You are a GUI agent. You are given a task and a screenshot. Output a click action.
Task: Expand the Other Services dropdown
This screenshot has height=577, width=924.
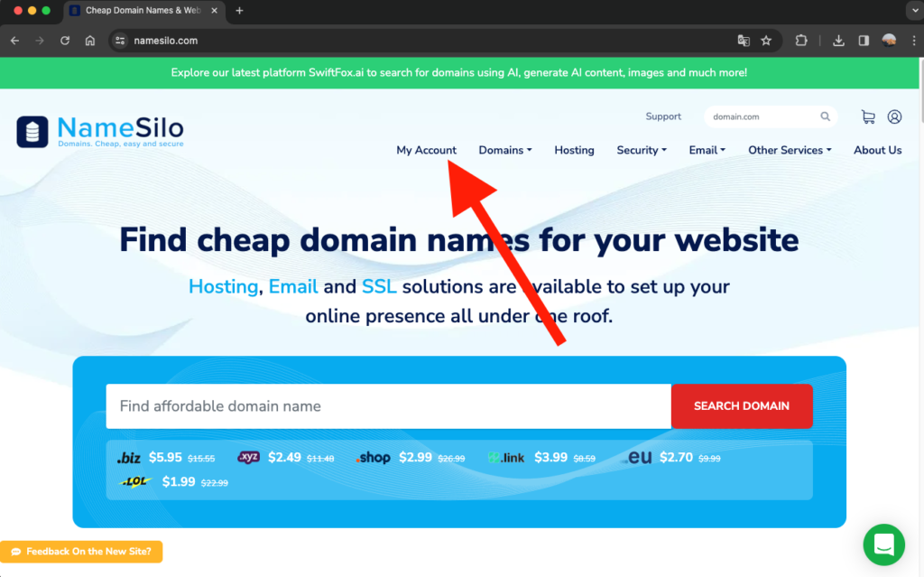pyautogui.click(x=790, y=151)
